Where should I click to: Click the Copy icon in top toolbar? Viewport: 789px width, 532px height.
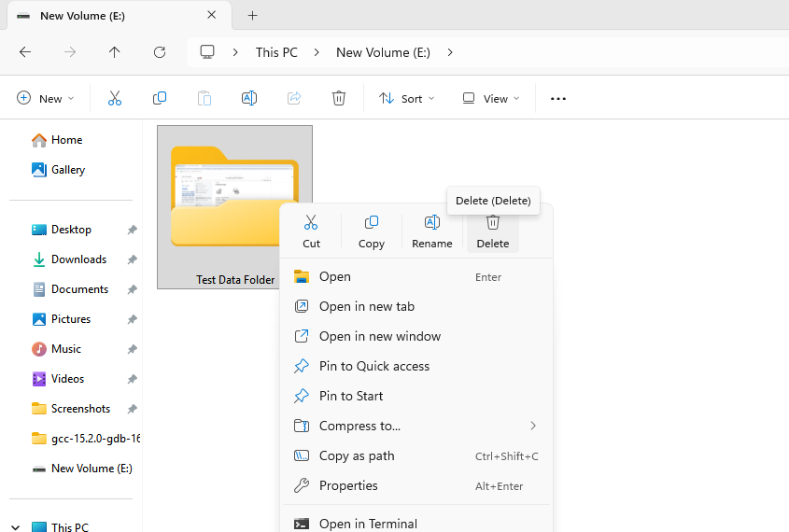tap(160, 98)
